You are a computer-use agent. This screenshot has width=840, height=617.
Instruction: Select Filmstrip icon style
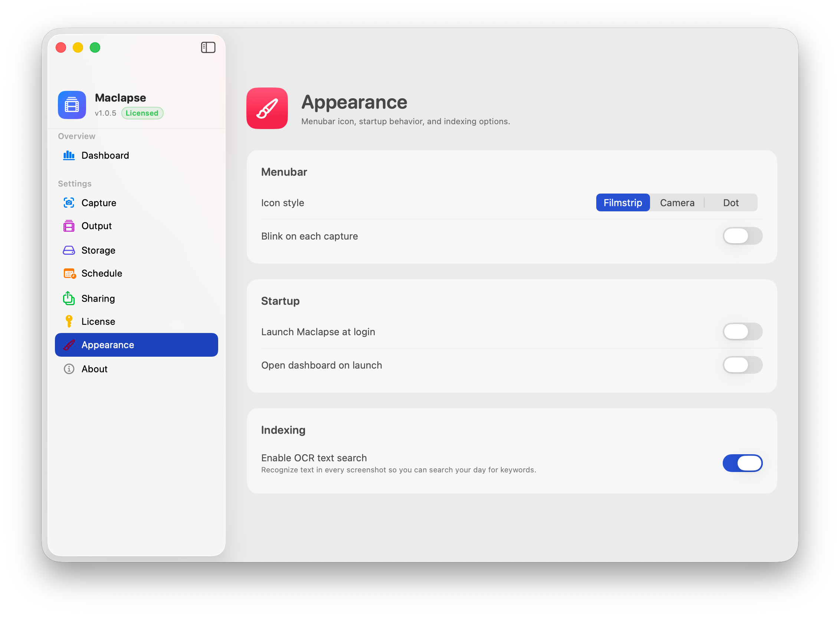point(623,203)
